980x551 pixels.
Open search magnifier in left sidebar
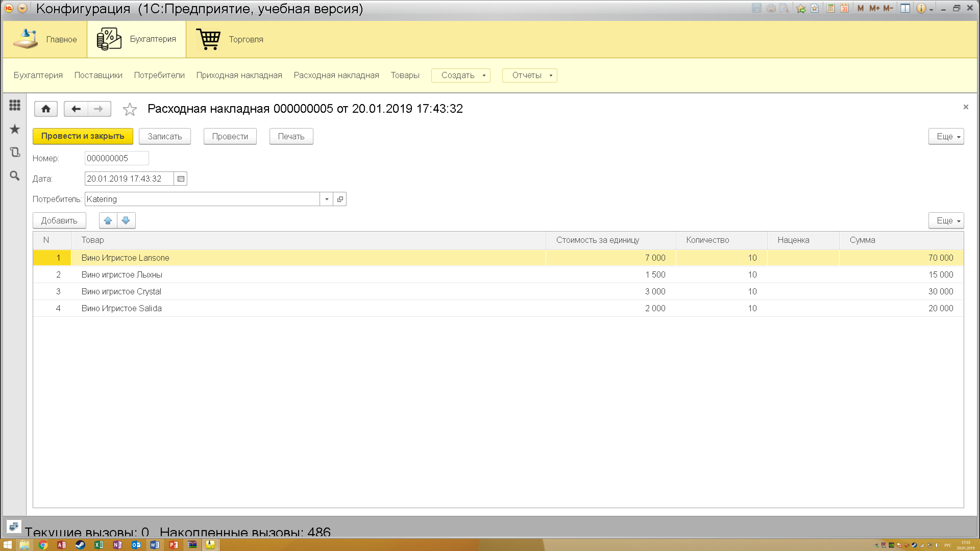tap(15, 176)
